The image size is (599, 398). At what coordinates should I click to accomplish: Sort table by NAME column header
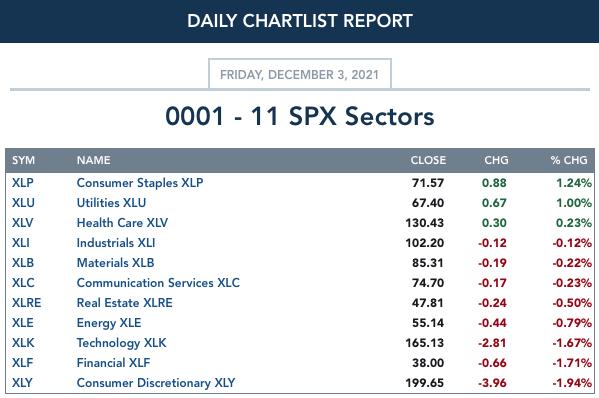(94, 160)
